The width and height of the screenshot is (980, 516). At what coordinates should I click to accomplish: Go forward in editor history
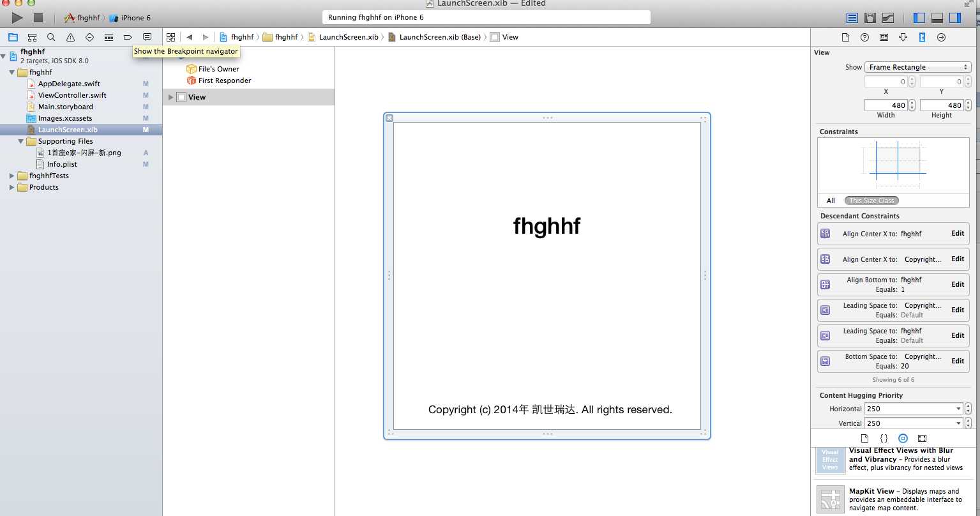(x=205, y=37)
